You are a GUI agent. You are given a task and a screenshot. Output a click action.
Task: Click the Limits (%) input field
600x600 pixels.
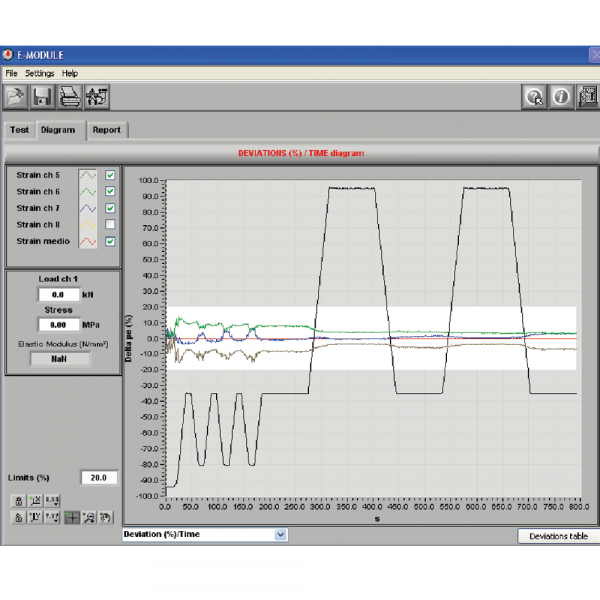(99, 477)
